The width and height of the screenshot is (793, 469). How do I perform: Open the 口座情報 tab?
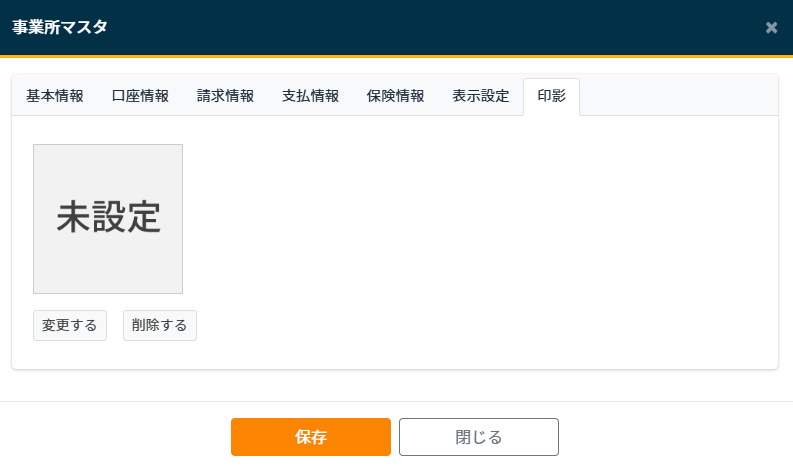pos(140,96)
